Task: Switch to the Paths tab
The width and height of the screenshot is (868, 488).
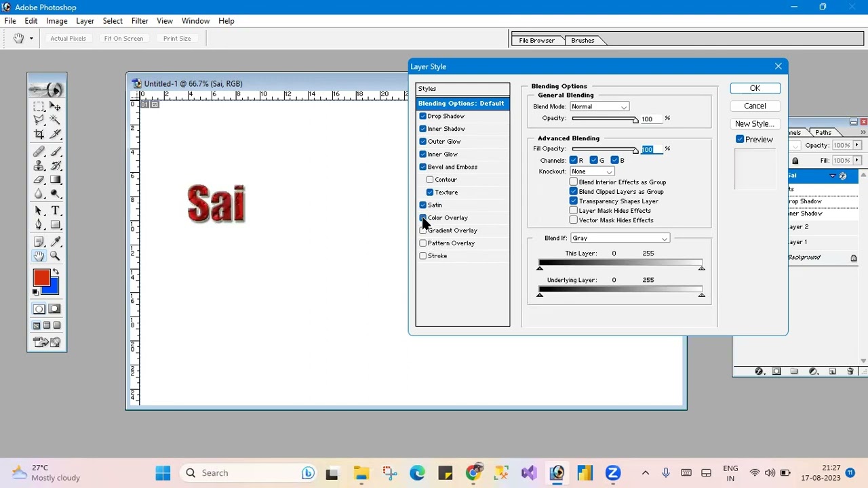Action: tap(823, 133)
